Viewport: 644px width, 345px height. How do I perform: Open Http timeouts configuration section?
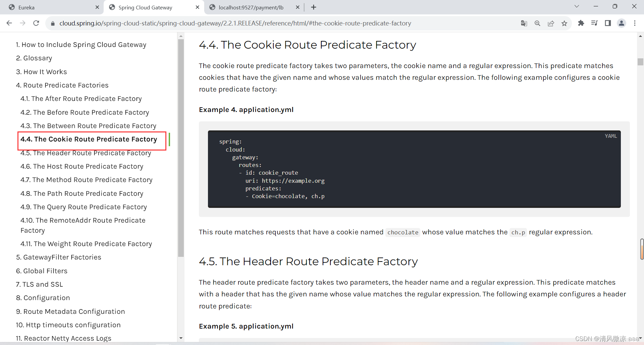(x=68, y=325)
